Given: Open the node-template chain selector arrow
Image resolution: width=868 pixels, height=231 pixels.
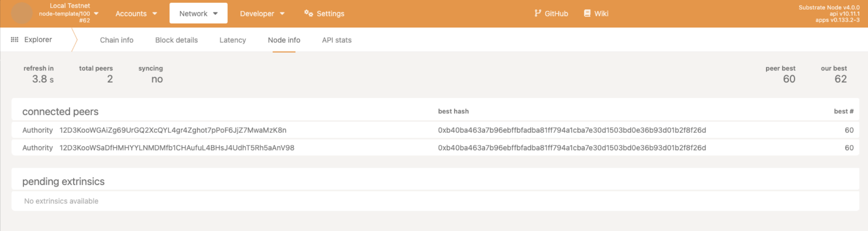Looking at the screenshot, I should pyautogui.click(x=96, y=13).
